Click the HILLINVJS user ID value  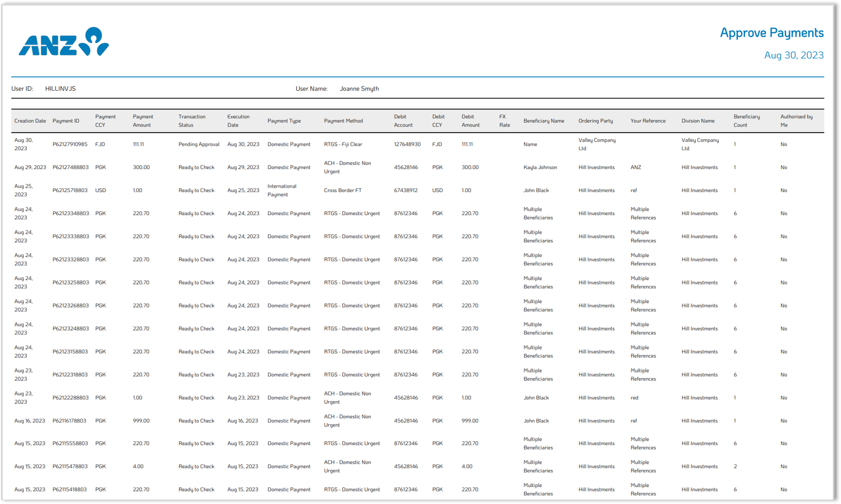(x=61, y=89)
